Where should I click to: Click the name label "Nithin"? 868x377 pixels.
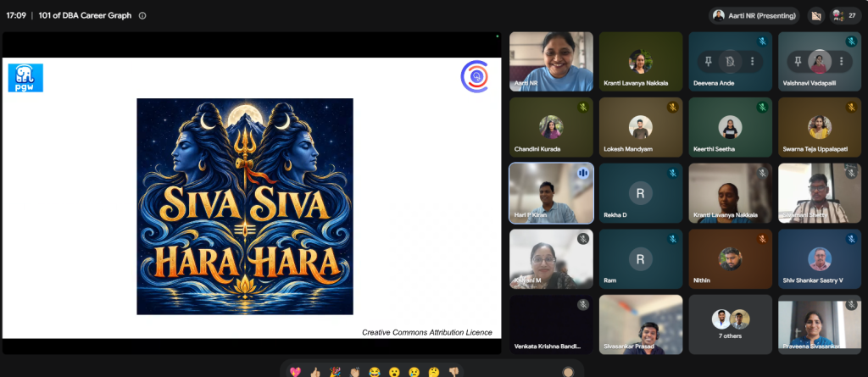tap(701, 280)
